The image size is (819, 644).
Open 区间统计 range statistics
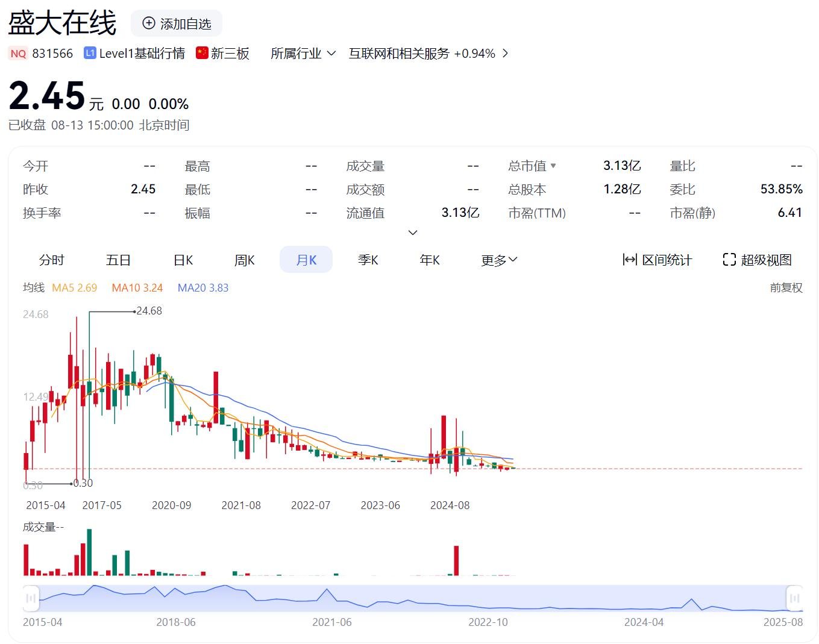pyautogui.click(x=657, y=260)
